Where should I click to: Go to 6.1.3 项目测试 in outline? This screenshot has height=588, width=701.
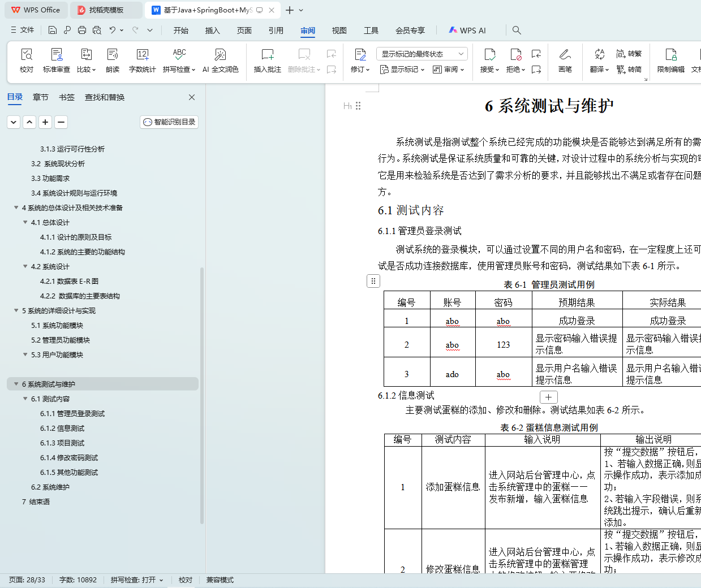point(62,443)
